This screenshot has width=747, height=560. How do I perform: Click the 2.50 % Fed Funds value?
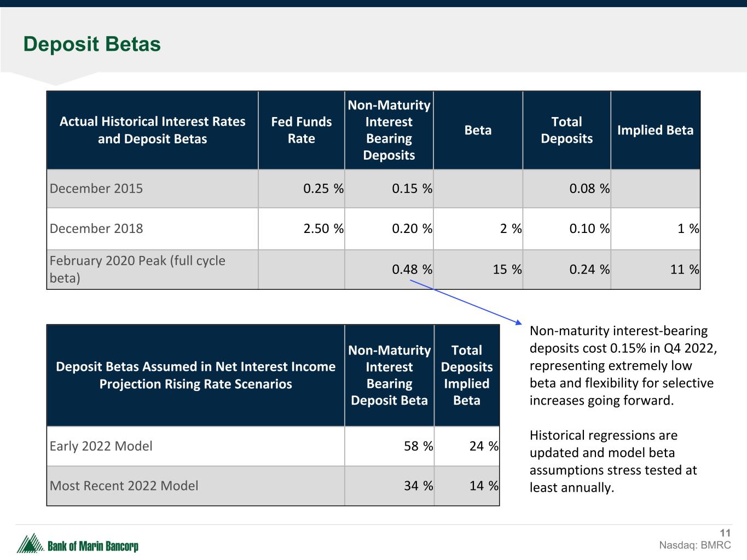click(323, 229)
